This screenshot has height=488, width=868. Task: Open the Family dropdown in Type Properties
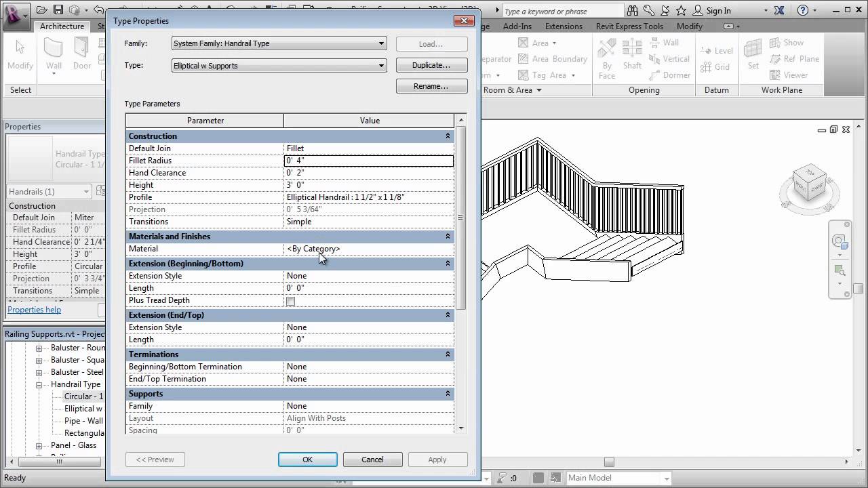(380, 43)
